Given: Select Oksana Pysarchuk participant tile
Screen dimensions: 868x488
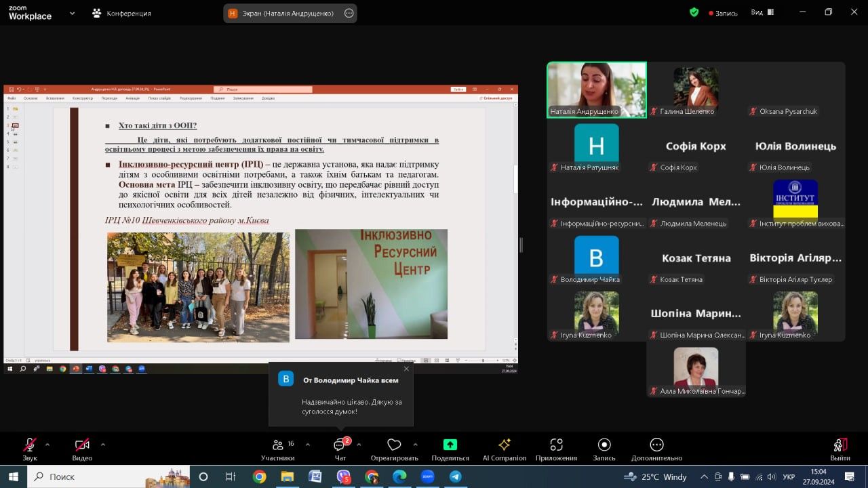Looking at the screenshot, I should click(x=795, y=90).
